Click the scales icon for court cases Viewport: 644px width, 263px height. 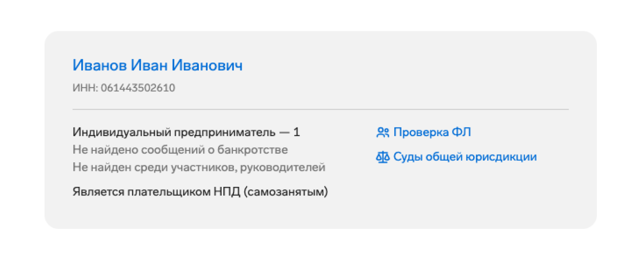[x=383, y=157]
